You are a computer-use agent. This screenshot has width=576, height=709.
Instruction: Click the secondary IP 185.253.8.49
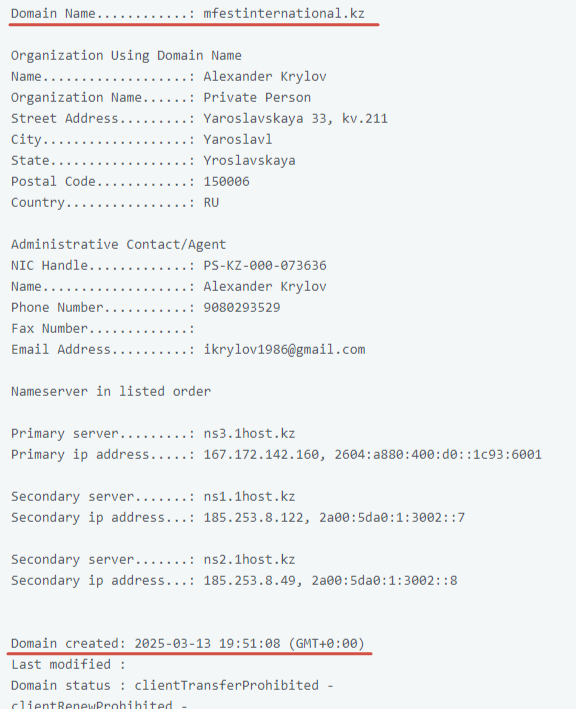pos(249,580)
